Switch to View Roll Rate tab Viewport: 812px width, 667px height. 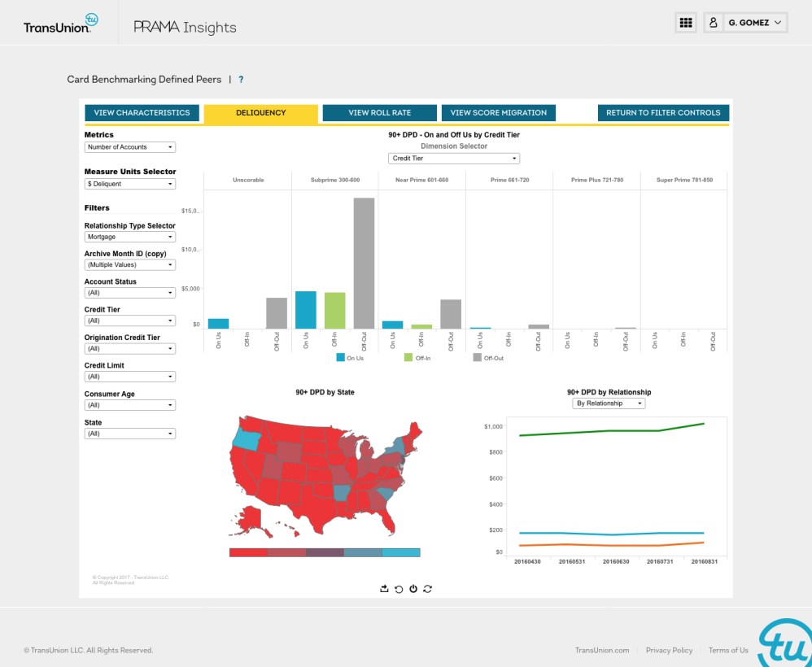(x=379, y=113)
